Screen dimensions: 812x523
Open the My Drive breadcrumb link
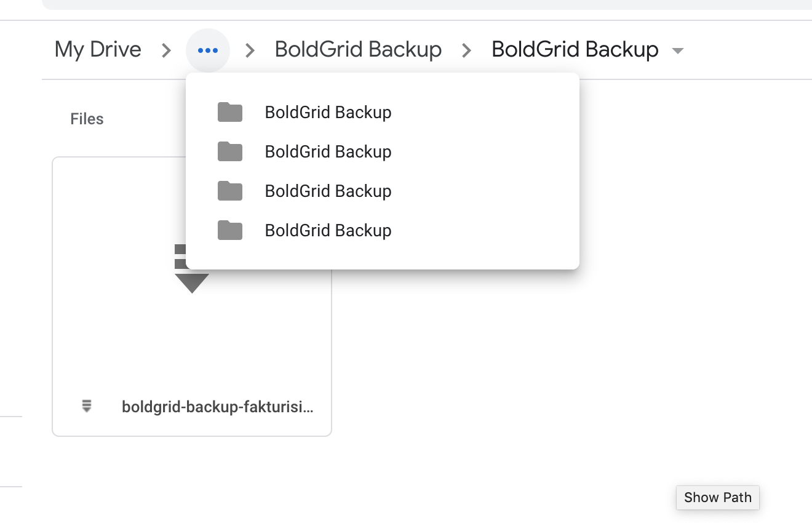[x=97, y=49]
